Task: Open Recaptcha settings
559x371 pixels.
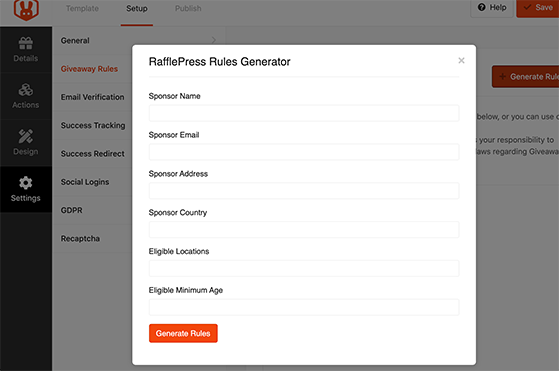Action: (80, 238)
